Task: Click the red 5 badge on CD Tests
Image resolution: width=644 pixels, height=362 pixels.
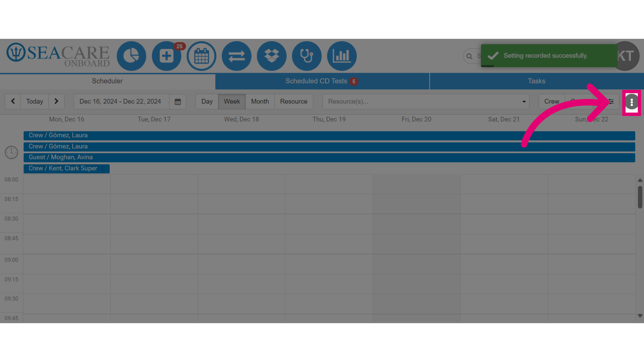Action: (x=354, y=81)
